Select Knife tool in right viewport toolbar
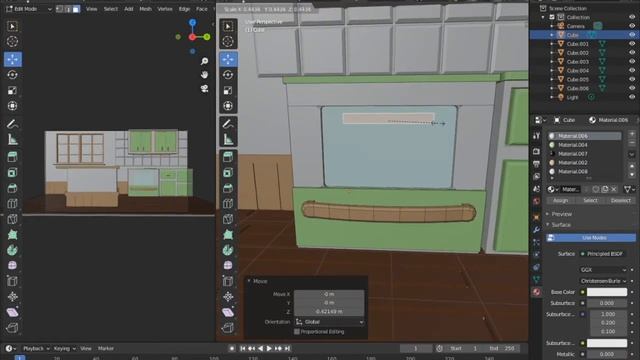 228,219
